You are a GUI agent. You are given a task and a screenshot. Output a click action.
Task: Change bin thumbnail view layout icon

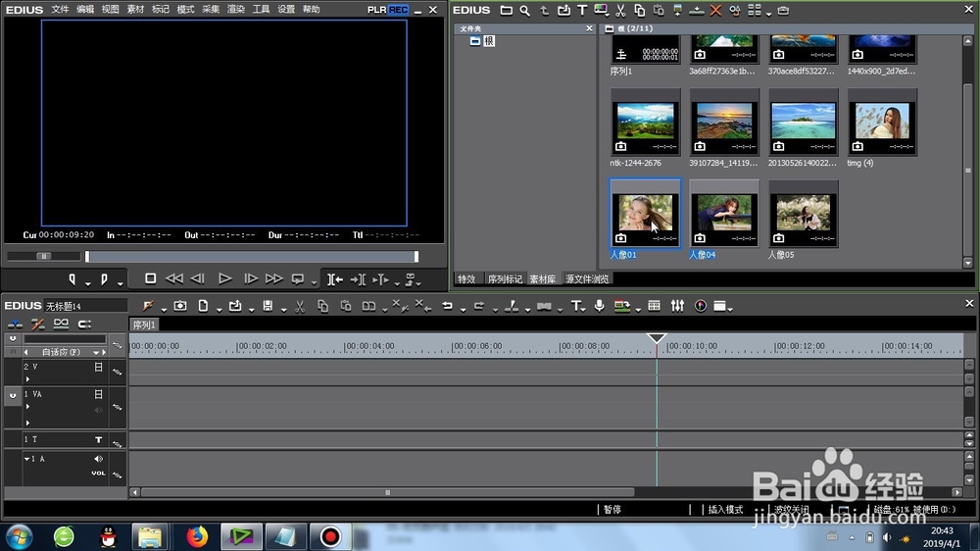tap(755, 10)
